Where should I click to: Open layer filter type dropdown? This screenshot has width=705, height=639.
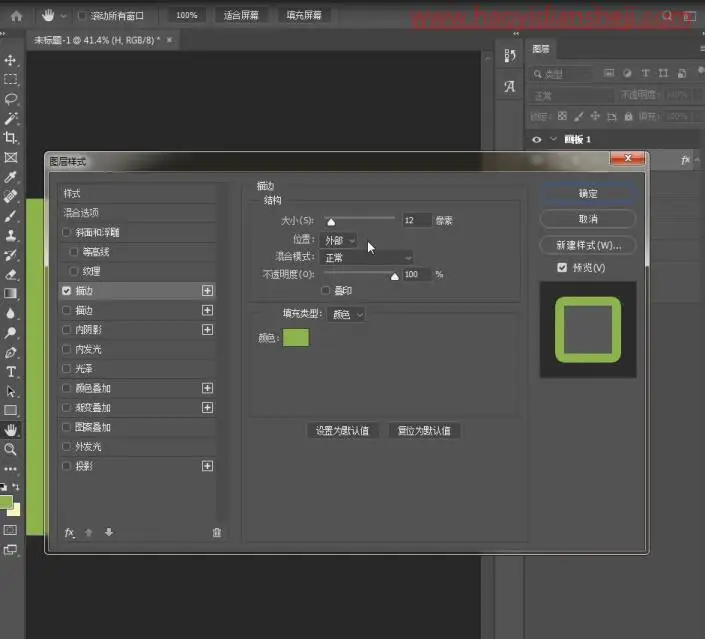pos(562,74)
